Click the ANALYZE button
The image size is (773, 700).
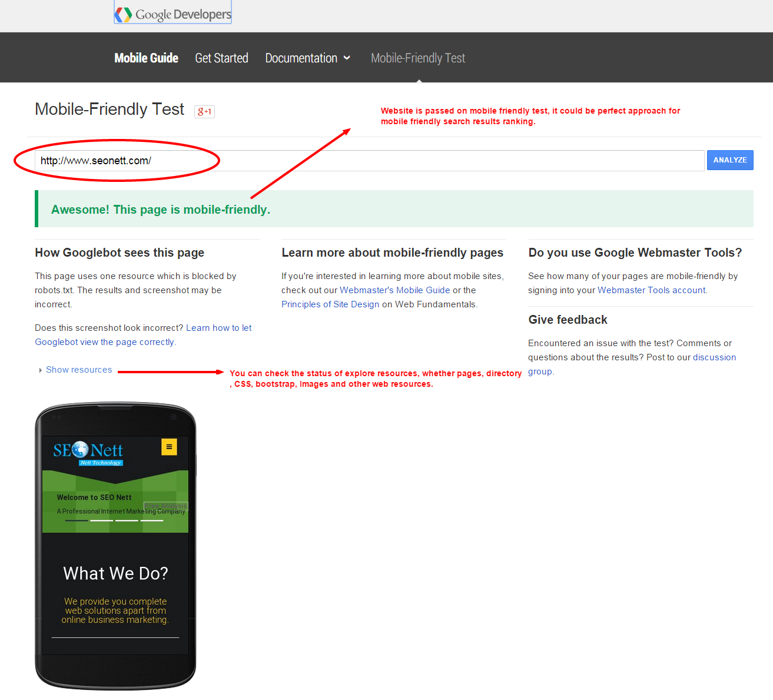(x=730, y=160)
